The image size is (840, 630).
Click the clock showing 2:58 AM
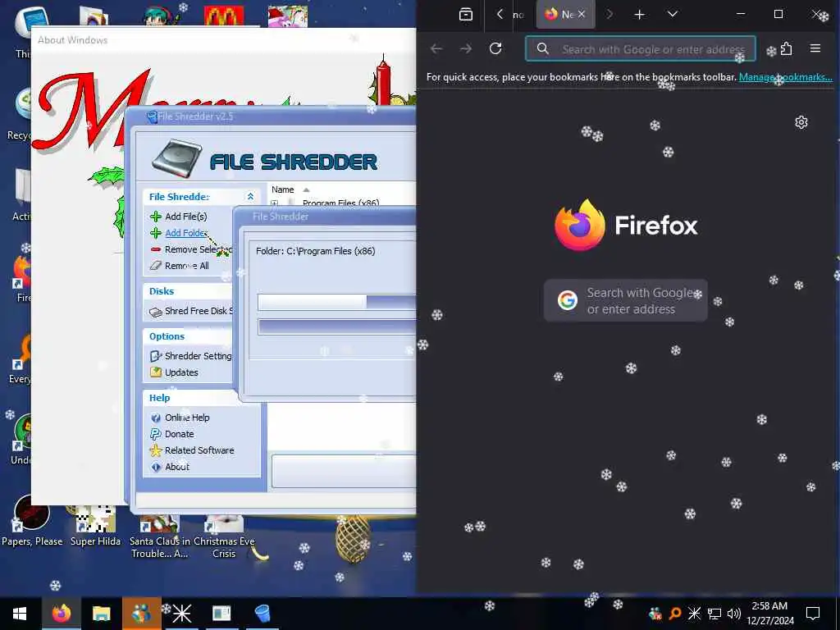pyautogui.click(x=769, y=614)
